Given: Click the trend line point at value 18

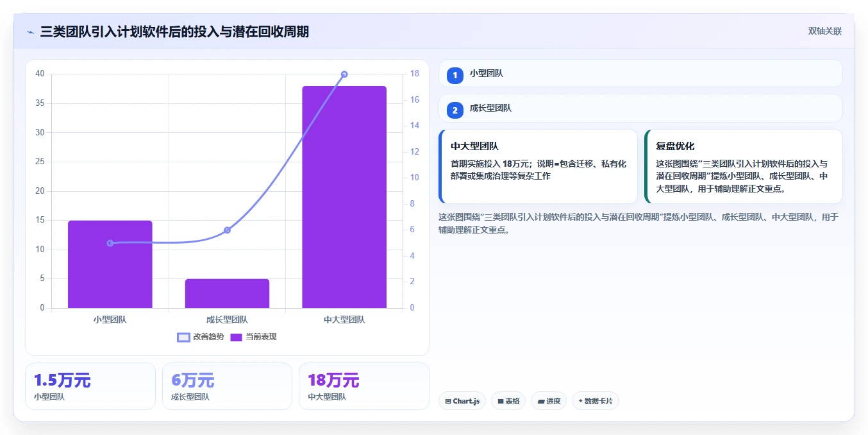Looking at the screenshot, I should (x=344, y=74).
